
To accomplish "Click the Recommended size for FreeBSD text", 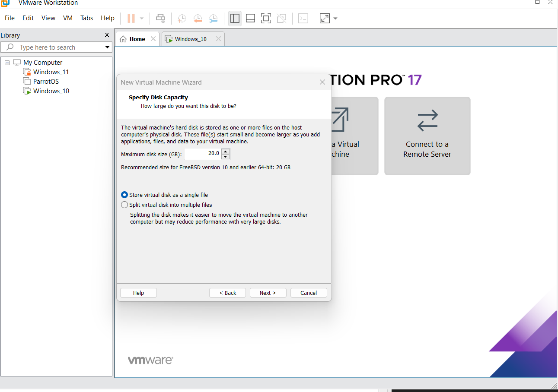I will 206,167.
